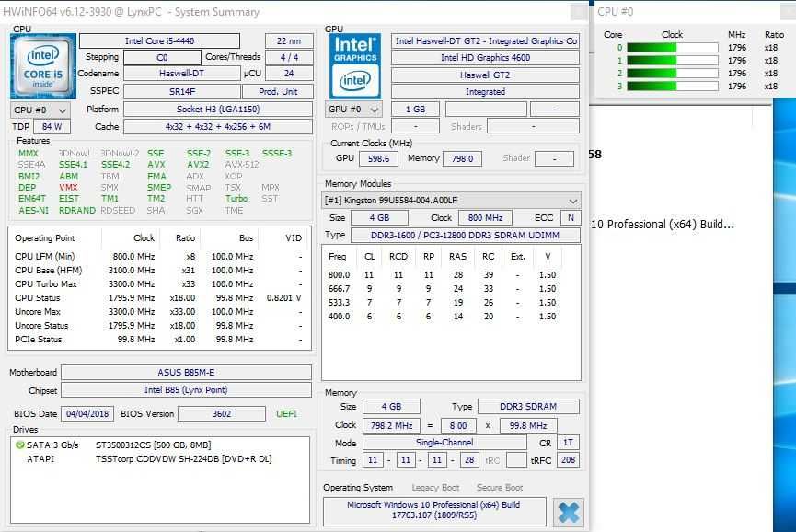
Task: Click the GPU clock 598.6 field
Action: coord(379,159)
